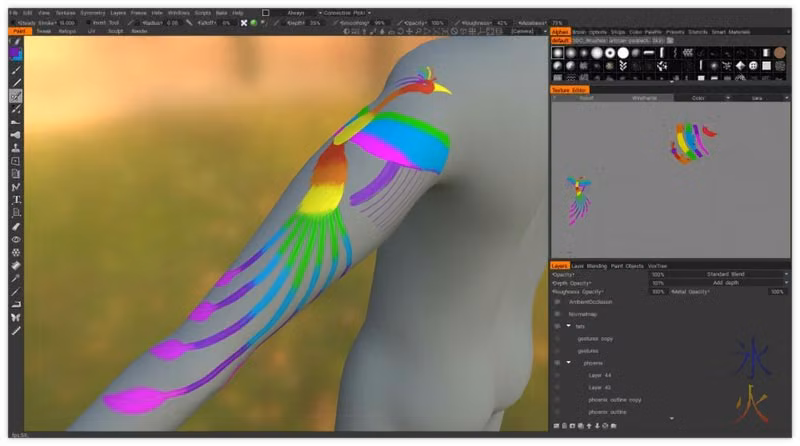Click the Depth 35% value in top bar
Viewport: 800px width, 446px height.
point(315,23)
